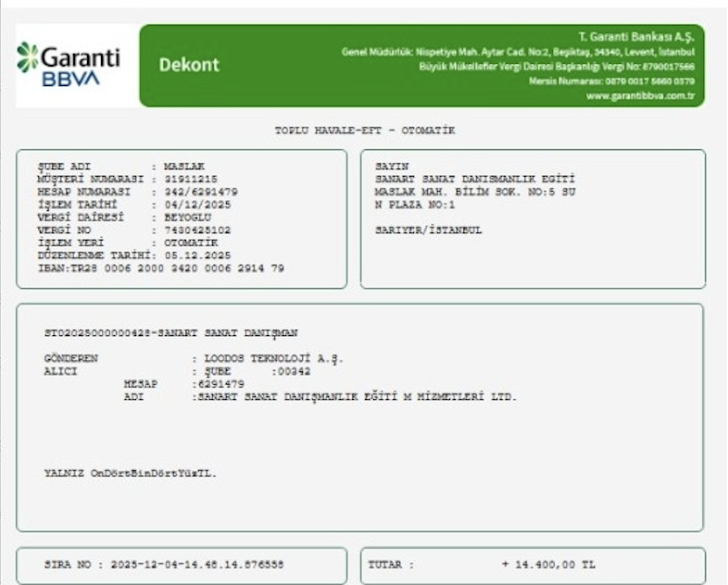Select the N PLAZA NO:1 address line
This screenshot has width=728, height=585.
point(415,205)
